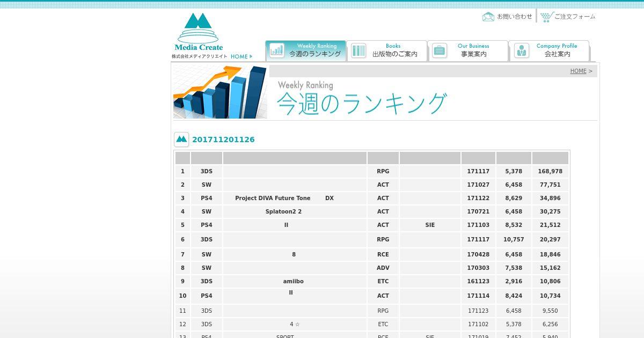This screenshot has width=644, height=338.
Task: Click the SW platform in rank 2
Action: coord(207,185)
